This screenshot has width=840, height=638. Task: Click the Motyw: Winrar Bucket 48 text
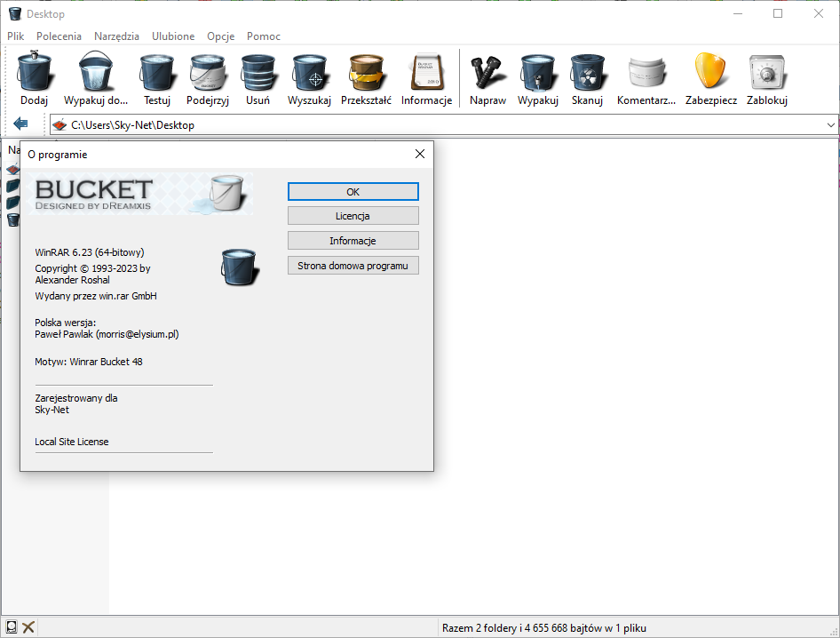(89, 362)
